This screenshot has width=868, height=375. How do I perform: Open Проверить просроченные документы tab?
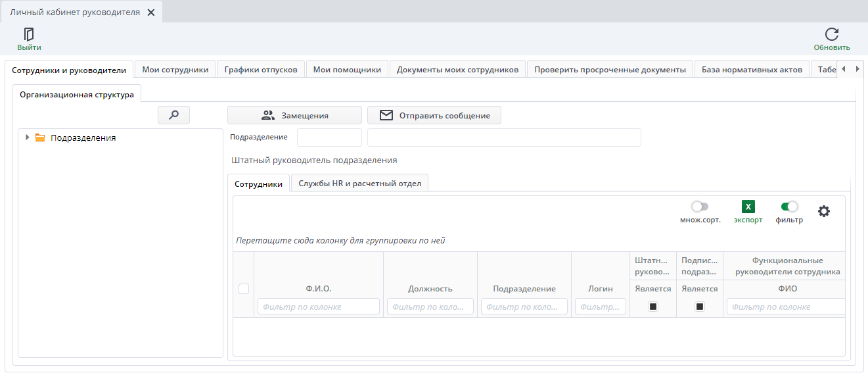pos(610,70)
